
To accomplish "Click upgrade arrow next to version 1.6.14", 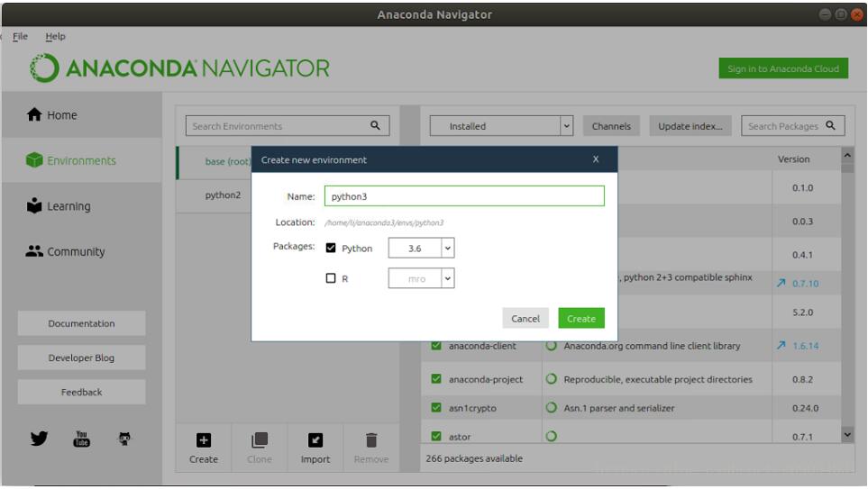I will pyautogui.click(x=781, y=345).
